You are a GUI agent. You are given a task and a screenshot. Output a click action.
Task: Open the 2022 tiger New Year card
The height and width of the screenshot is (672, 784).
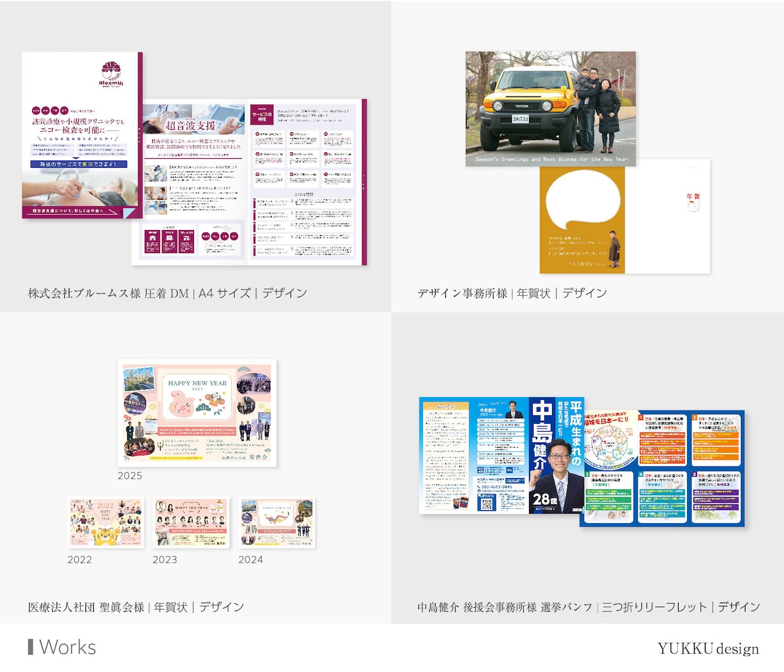click(106, 522)
